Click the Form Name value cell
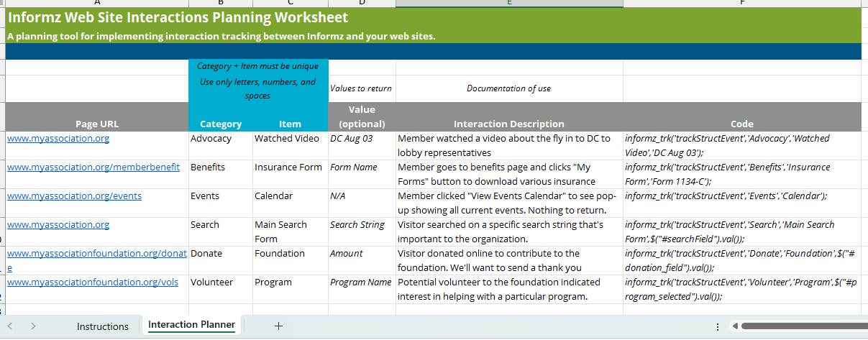The image size is (868, 340). 362,174
